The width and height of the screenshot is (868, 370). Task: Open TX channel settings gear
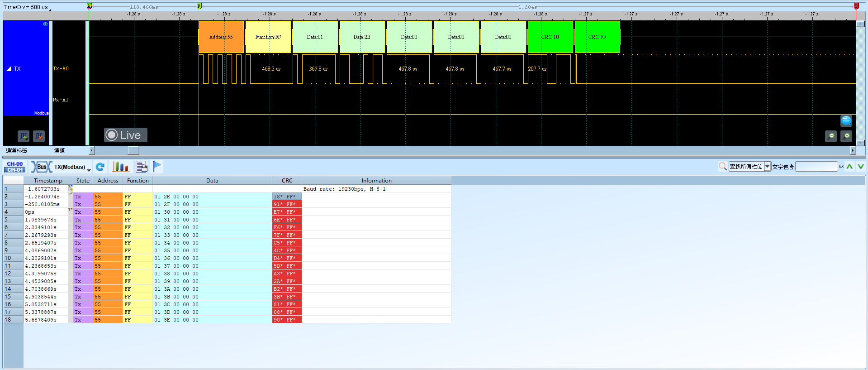pos(45,24)
